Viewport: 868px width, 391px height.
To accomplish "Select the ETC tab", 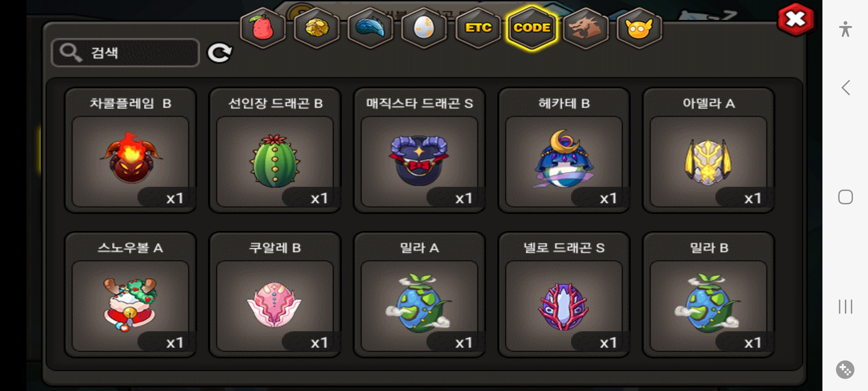I will [478, 28].
